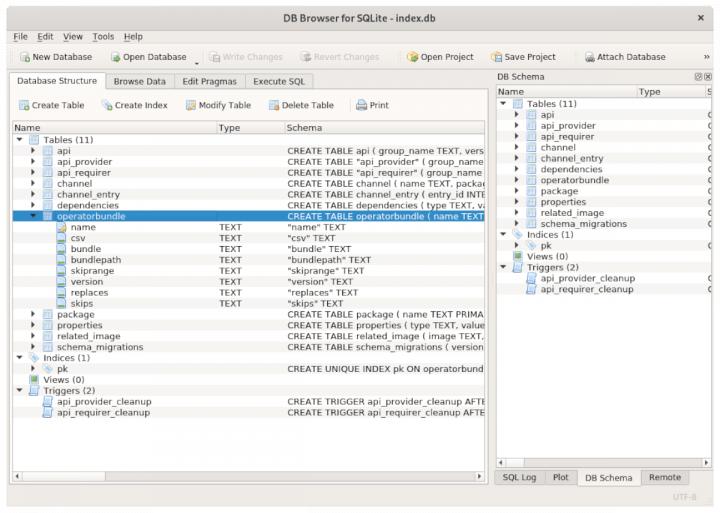720x513 pixels.
Task: Click the Open Project icon
Action: pyautogui.click(x=412, y=57)
